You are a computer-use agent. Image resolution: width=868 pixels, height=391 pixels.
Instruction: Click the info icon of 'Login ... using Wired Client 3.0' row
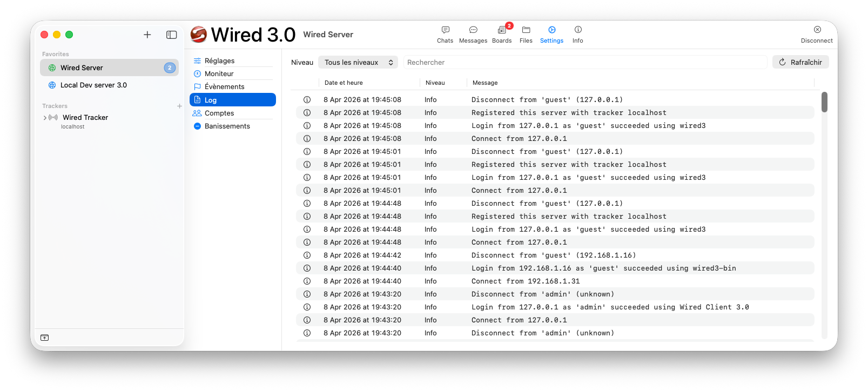coord(307,307)
